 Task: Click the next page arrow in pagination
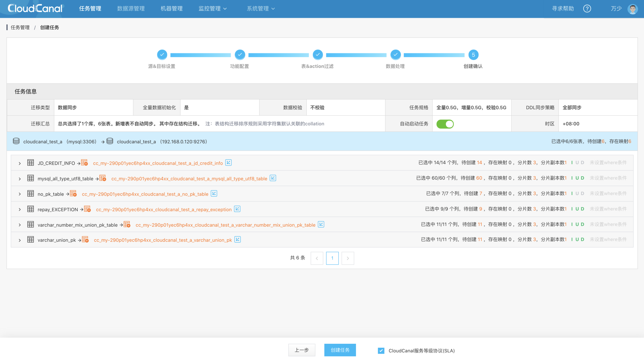[x=348, y=258]
